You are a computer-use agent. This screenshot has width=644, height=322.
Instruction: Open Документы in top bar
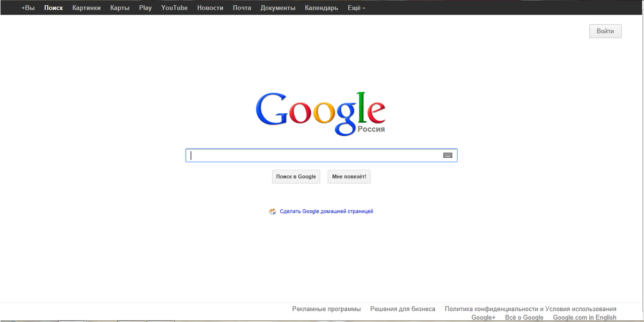tap(278, 8)
